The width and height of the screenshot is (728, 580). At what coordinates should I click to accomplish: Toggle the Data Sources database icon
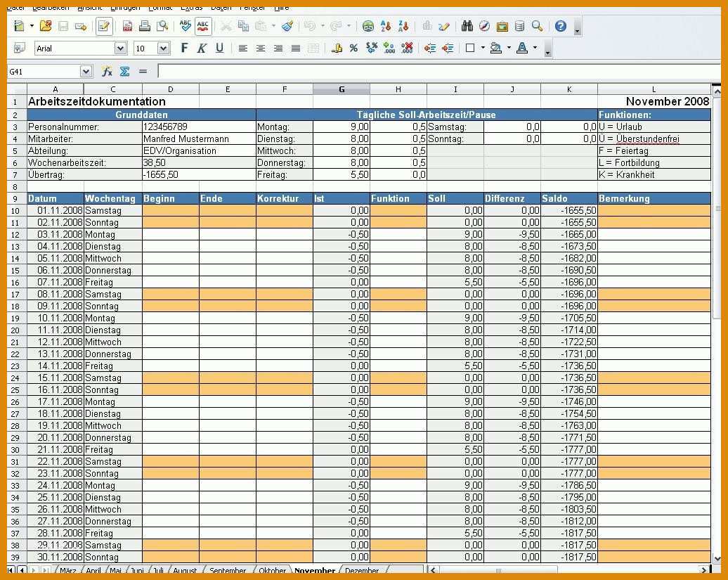pyautogui.click(x=519, y=27)
